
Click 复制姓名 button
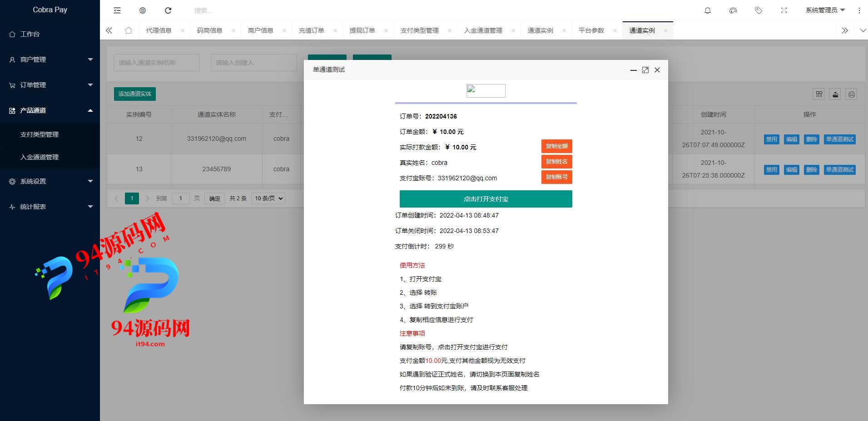(556, 162)
